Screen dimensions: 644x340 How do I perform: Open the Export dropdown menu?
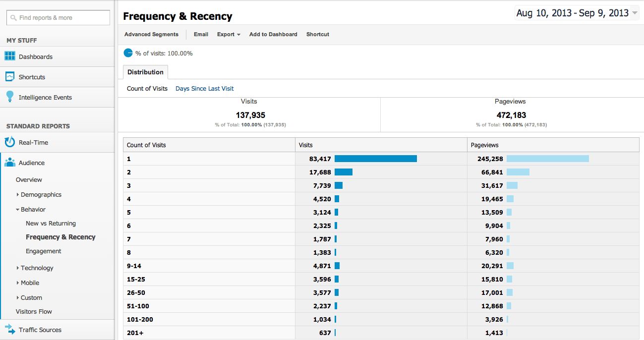pyautogui.click(x=229, y=35)
